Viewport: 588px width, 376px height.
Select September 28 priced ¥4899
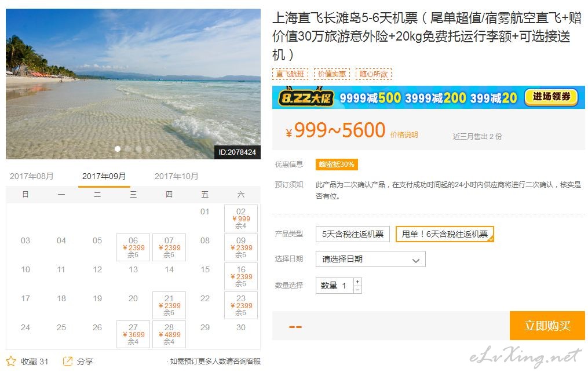169,334
